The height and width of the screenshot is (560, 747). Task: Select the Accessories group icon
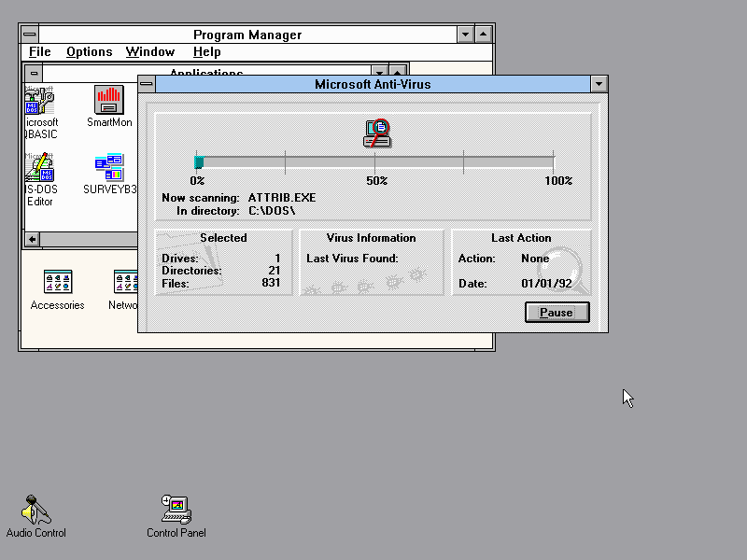(x=57, y=282)
